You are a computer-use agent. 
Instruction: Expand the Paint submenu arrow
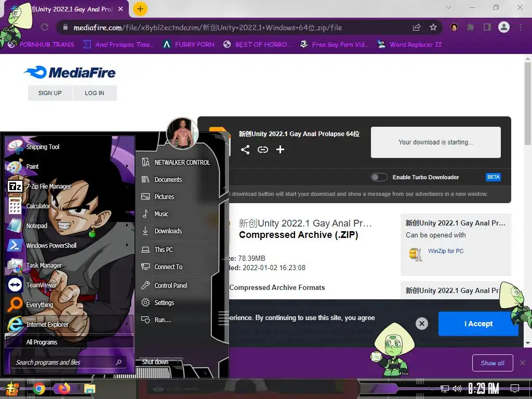tap(127, 166)
